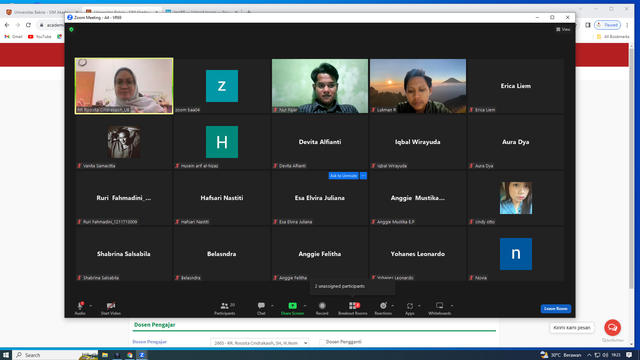
Task: Click the more options button on Esa Elvira Juliana
Action: click(363, 176)
